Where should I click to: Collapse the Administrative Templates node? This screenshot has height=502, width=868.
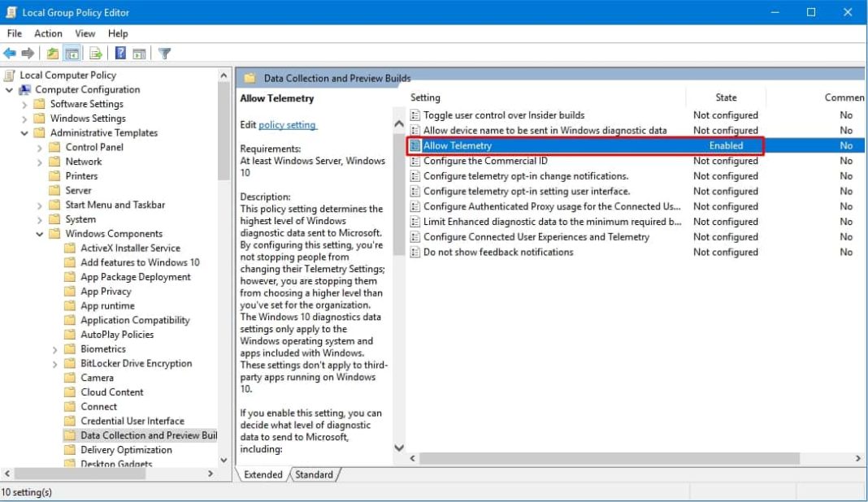click(x=24, y=133)
